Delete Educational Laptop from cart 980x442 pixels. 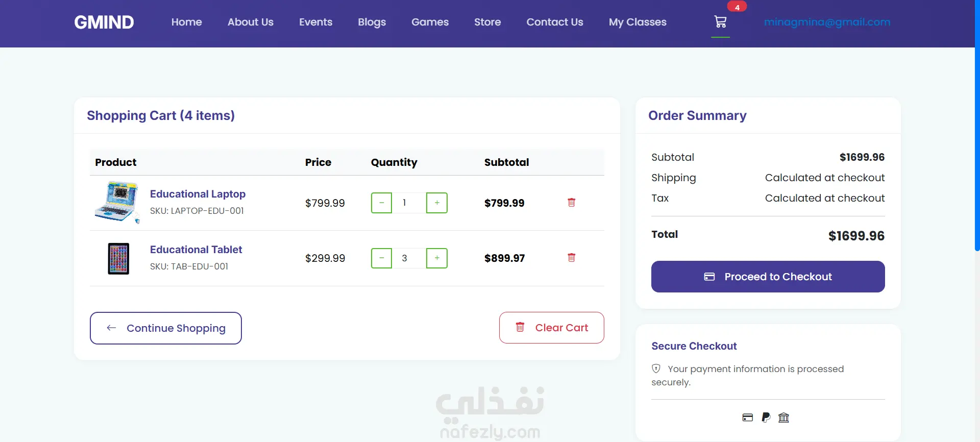(571, 203)
